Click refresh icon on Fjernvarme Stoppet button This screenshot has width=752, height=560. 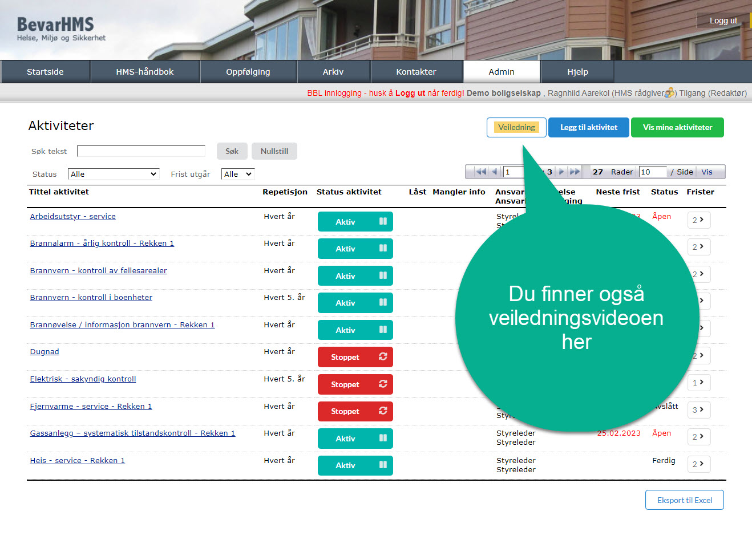point(383,411)
